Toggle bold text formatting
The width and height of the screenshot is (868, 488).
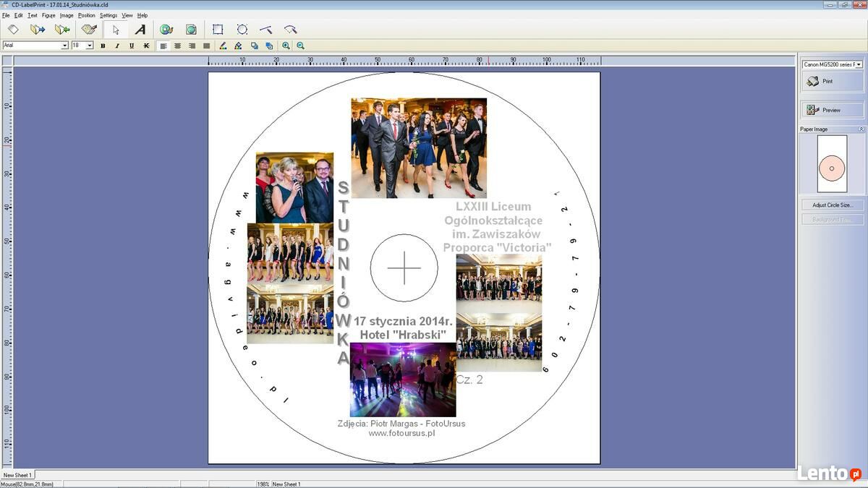[103, 46]
